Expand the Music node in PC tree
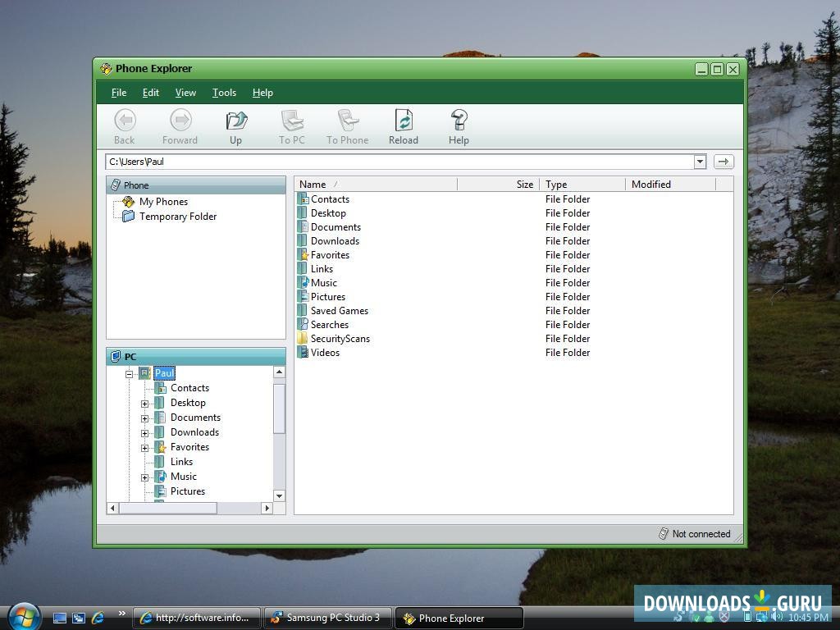The image size is (840, 630). (144, 477)
